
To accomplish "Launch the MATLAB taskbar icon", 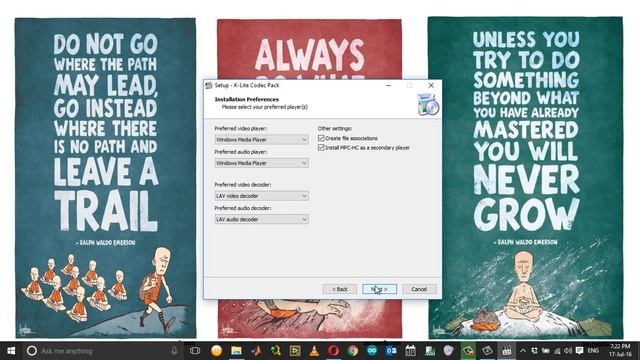I will 256,351.
